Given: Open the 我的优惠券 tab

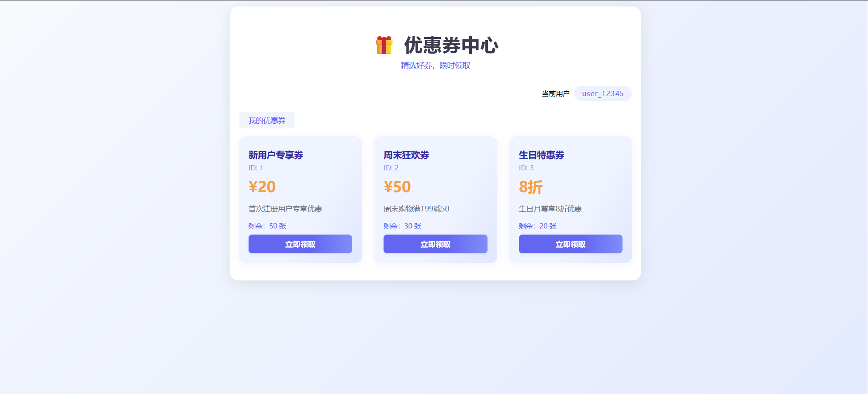Looking at the screenshot, I should [267, 120].
